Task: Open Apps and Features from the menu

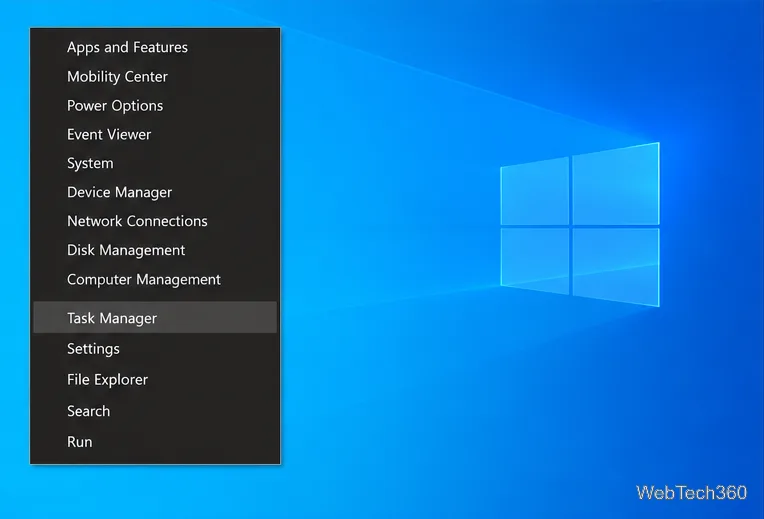Action: [155, 47]
